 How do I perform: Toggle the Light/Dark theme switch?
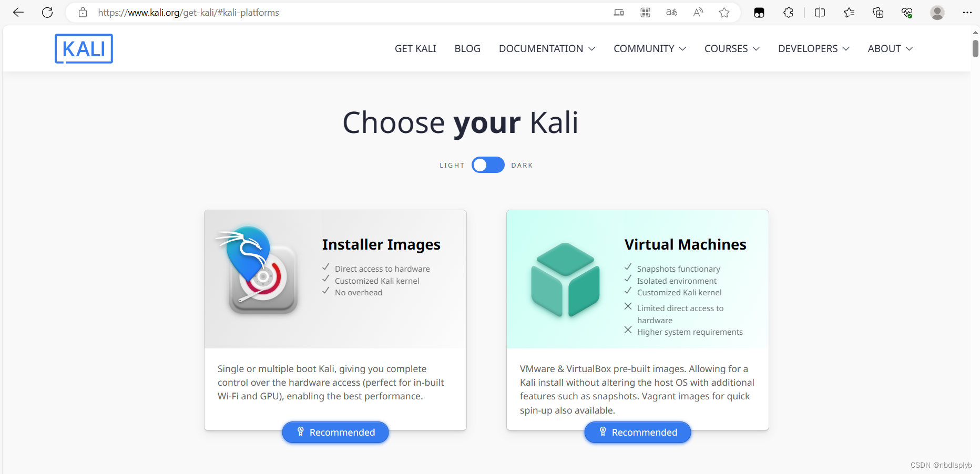[488, 165]
